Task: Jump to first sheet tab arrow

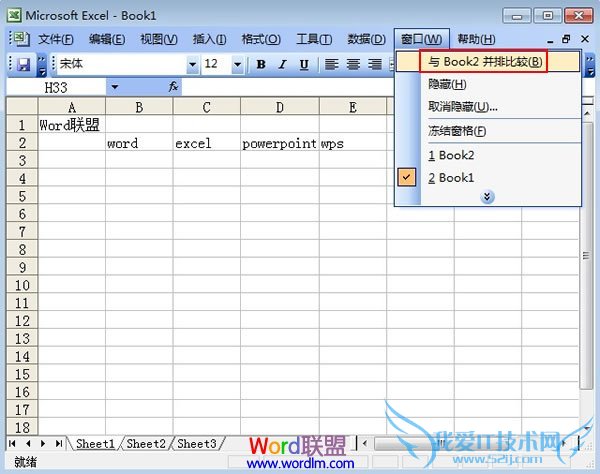Action: tap(12, 443)
